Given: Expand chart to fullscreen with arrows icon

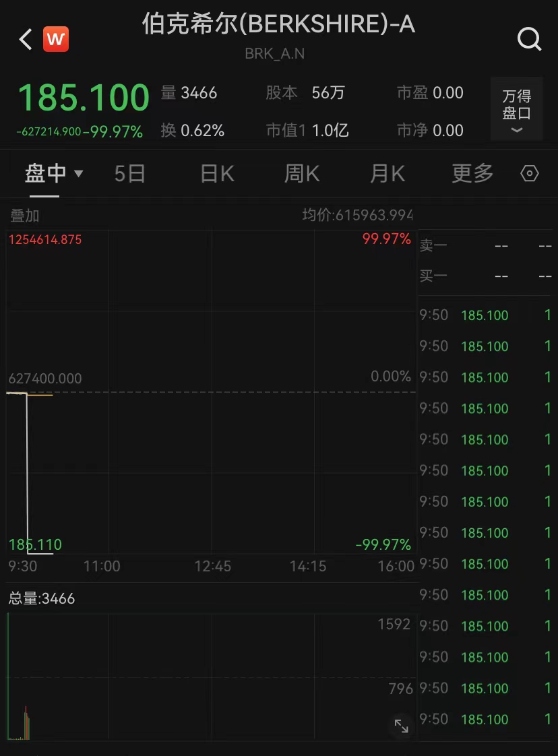Looking at the screenshot, I should [401, 726].
